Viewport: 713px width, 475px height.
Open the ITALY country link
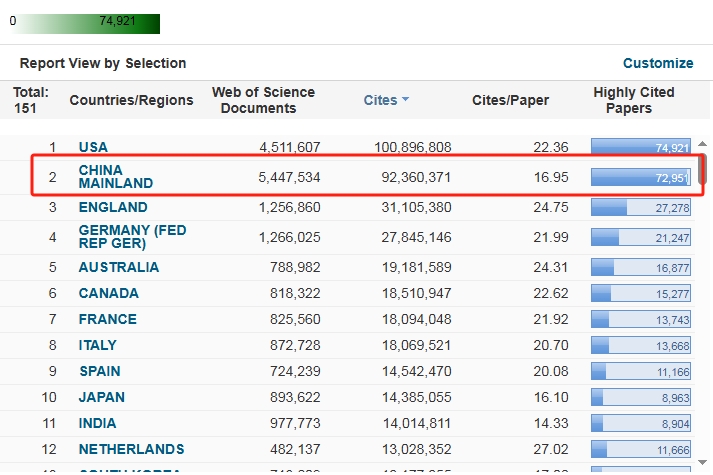click(x=97, y=345)
